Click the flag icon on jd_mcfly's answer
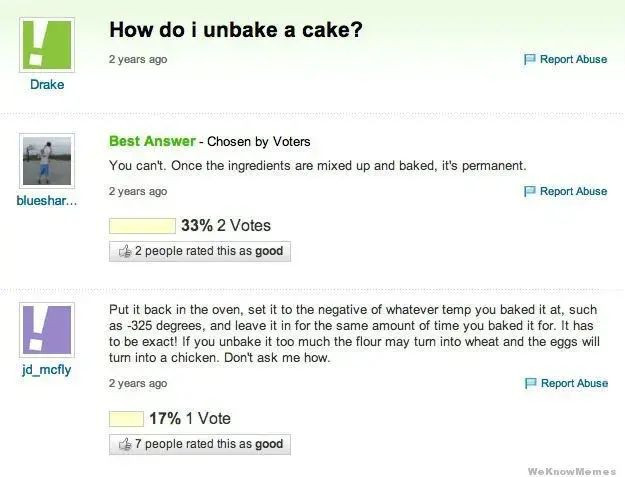 (531, 383)
